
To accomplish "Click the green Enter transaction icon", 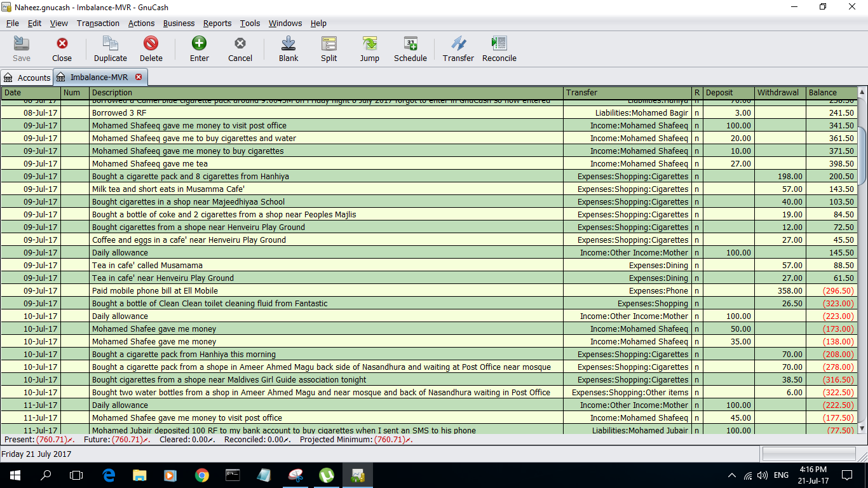I will (200, 43).
